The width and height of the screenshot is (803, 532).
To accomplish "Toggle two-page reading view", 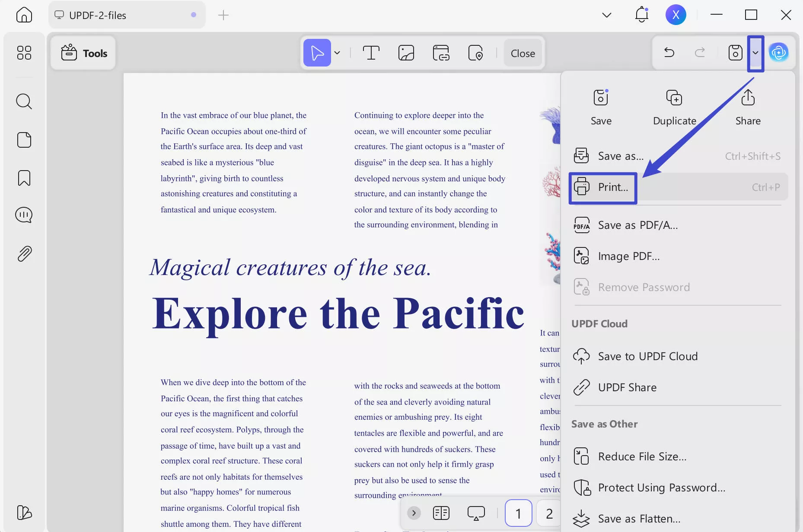I will click(x=441, y=513).
